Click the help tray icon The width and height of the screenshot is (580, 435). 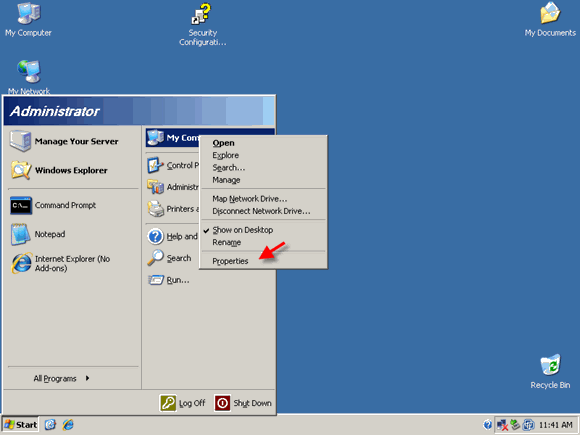pyautogui.click(x=488, y=425)
